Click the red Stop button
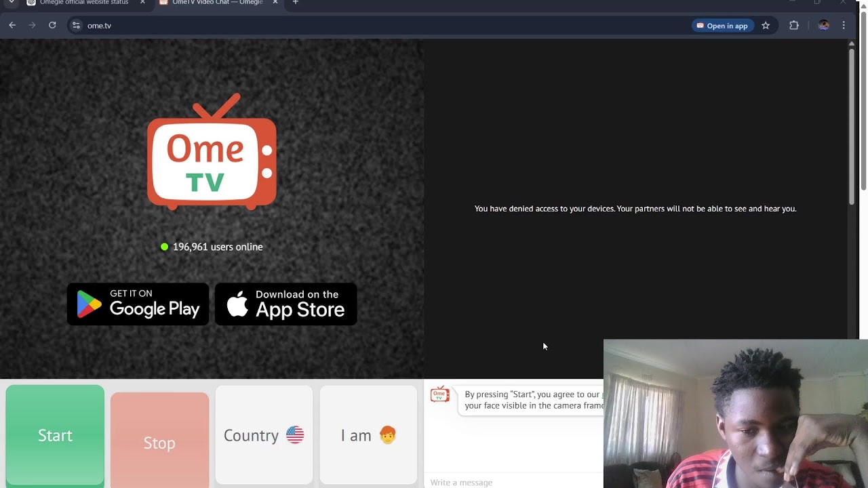The width and height of the screenshot is (868, 488). click(x=159, y=440)
